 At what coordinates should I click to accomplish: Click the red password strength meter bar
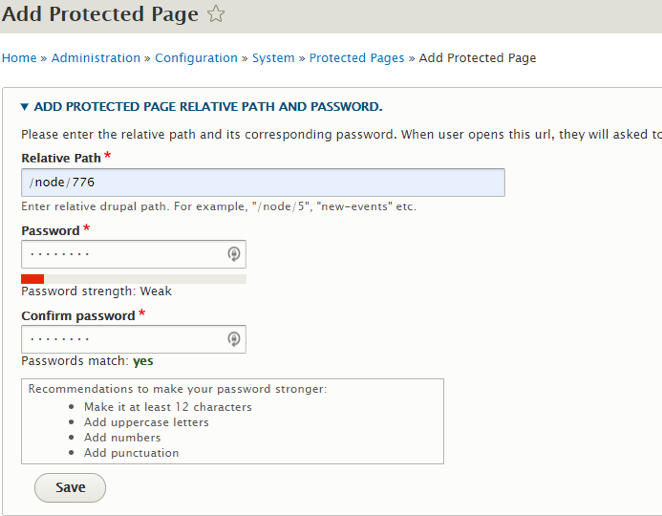coord(33,279)
